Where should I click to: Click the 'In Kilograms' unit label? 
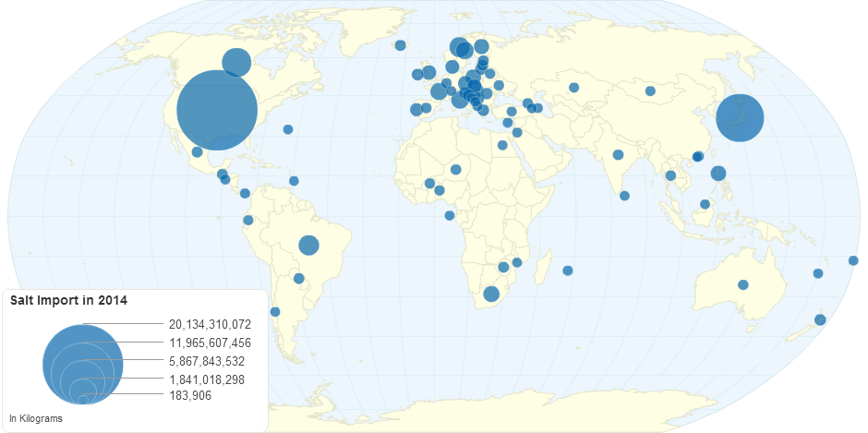tap(35, 419)
